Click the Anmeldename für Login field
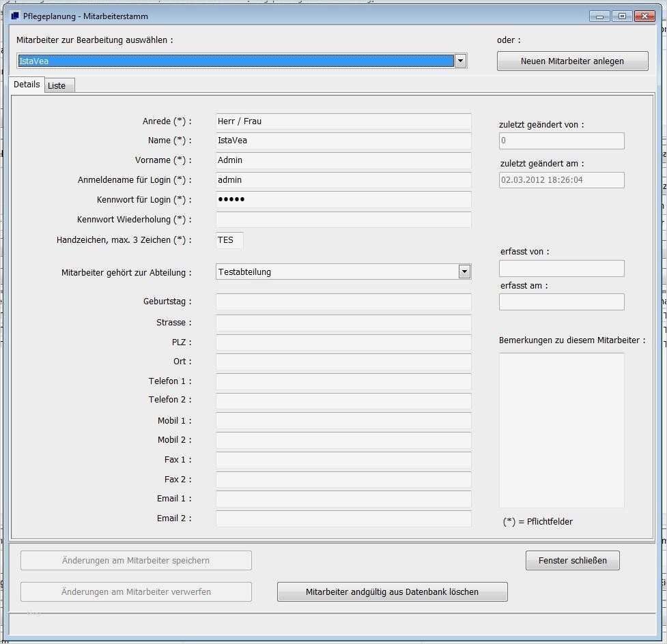This screenshot has width=667, height=644. pyautogui.click(x=343, y=180)
